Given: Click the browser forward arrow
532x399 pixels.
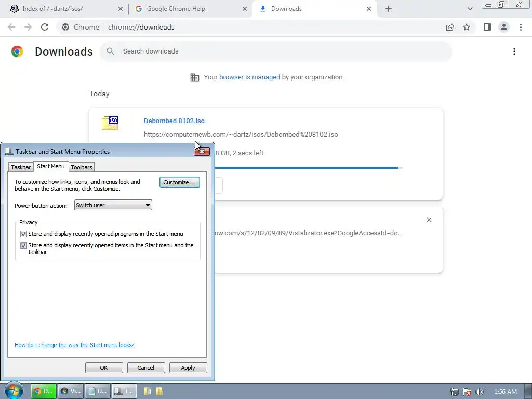Looking at the screenshot, I should click(28, 27).
